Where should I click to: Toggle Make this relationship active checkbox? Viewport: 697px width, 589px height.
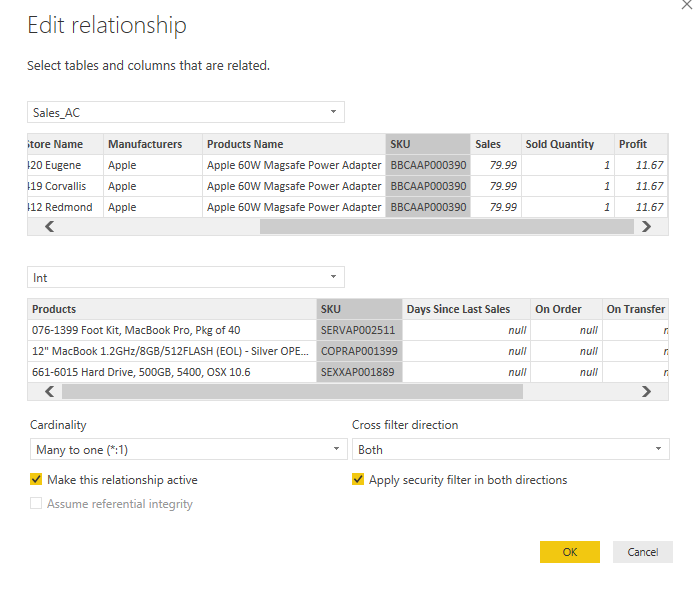[36, 479]
